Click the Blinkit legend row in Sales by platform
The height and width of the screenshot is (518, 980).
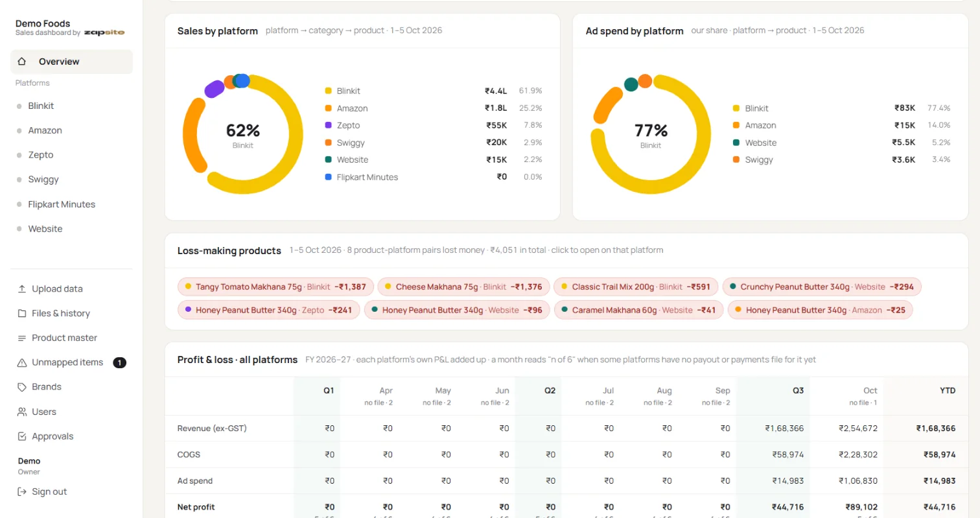(434, 91)
